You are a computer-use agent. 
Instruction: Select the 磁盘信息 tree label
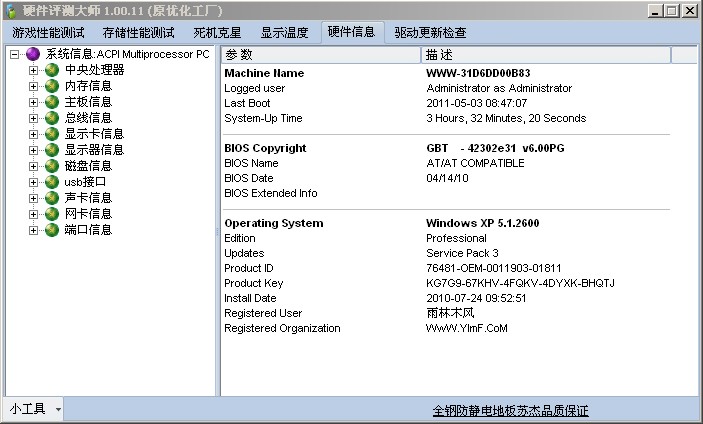pyautogui.click(x=88, y=166)
